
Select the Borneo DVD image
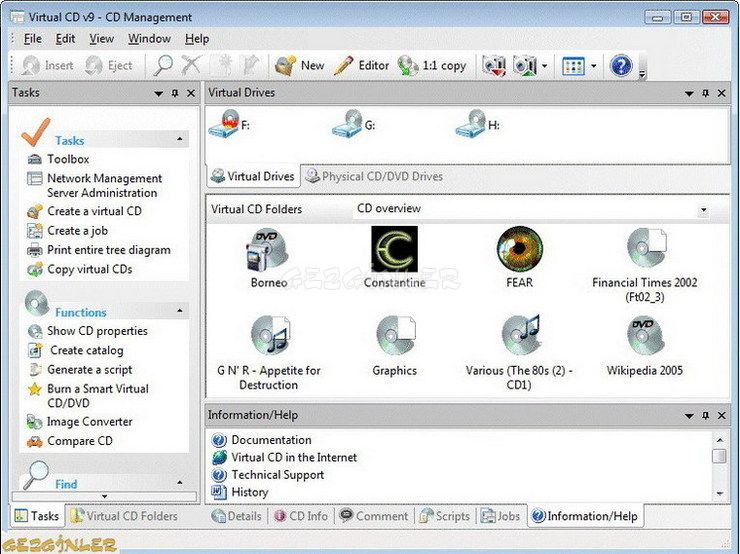click(x=269, y=258)
